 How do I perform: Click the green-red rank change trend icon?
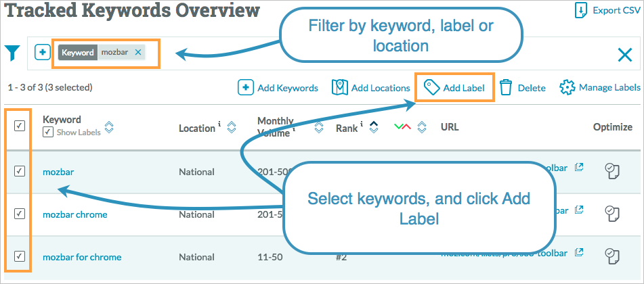pos(402,126)
